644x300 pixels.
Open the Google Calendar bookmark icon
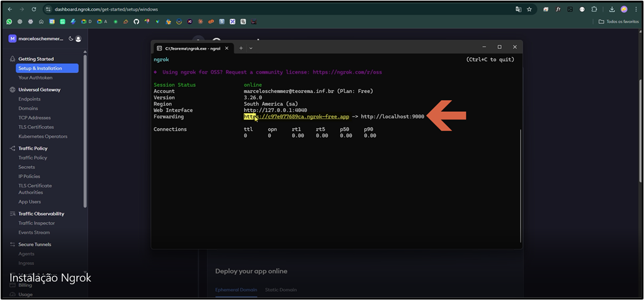pyautogui.click(x=52, y=21)
